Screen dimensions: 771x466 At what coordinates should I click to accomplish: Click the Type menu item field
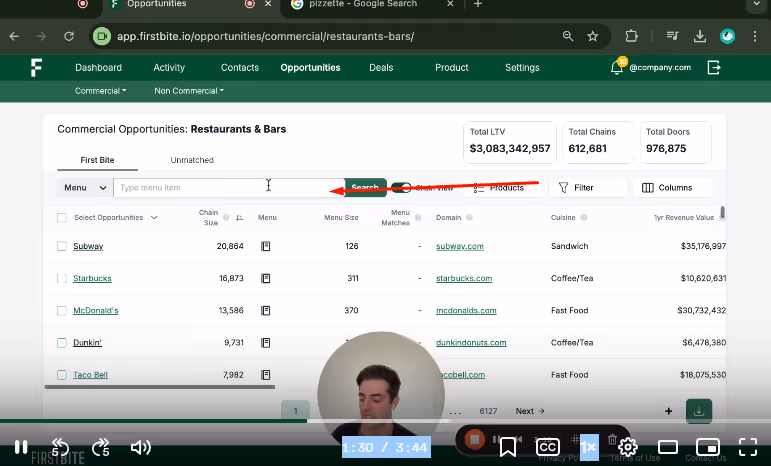pos(229,188)
